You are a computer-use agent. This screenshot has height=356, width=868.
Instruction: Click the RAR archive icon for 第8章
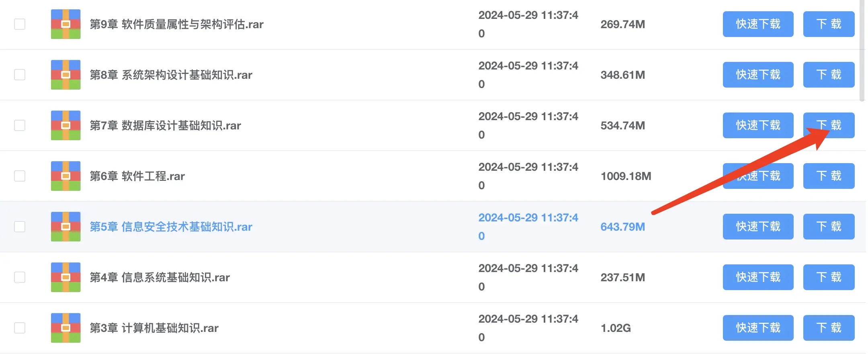[x=66, y=75]
